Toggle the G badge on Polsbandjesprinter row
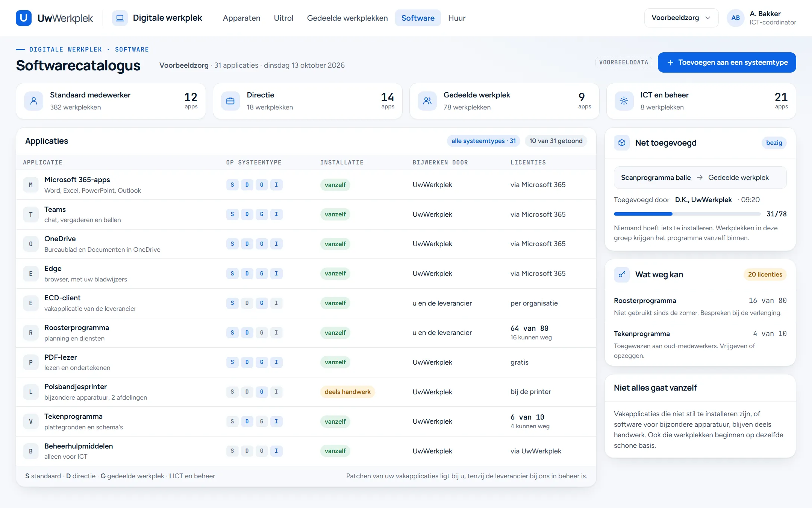 click(262, 392)
